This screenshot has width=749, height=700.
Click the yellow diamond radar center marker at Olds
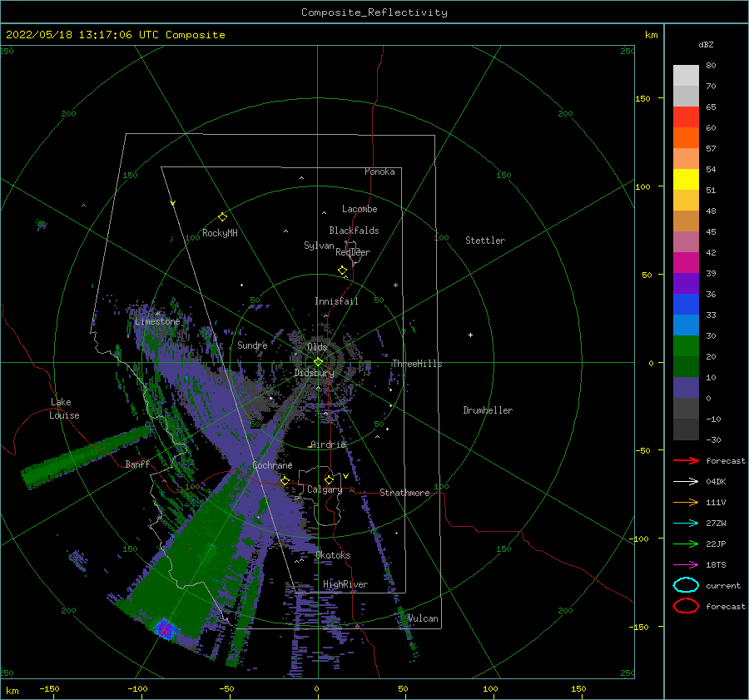(318, 362)
